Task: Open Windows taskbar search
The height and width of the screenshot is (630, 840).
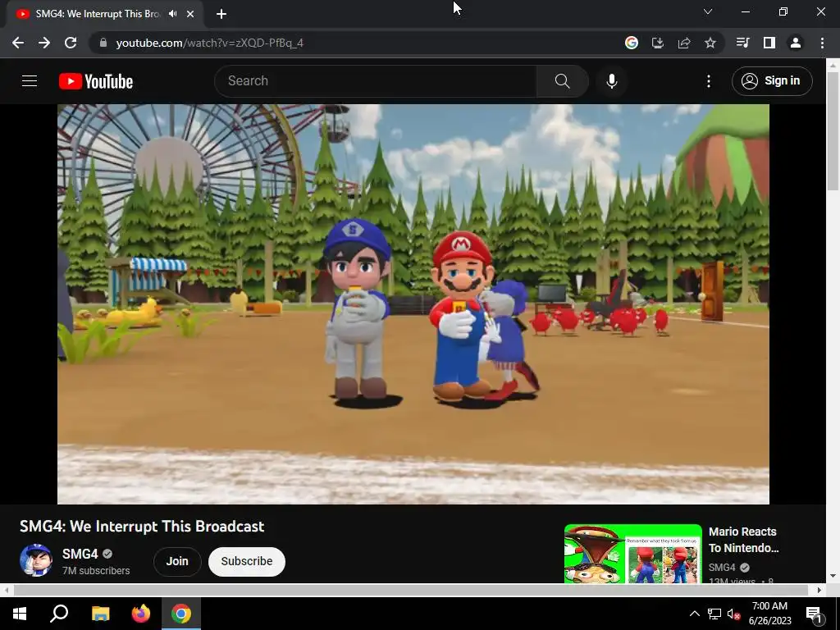Action: [59, 614]
